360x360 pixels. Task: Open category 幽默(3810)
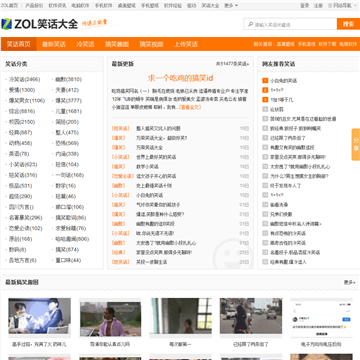[x=68, y=79]
